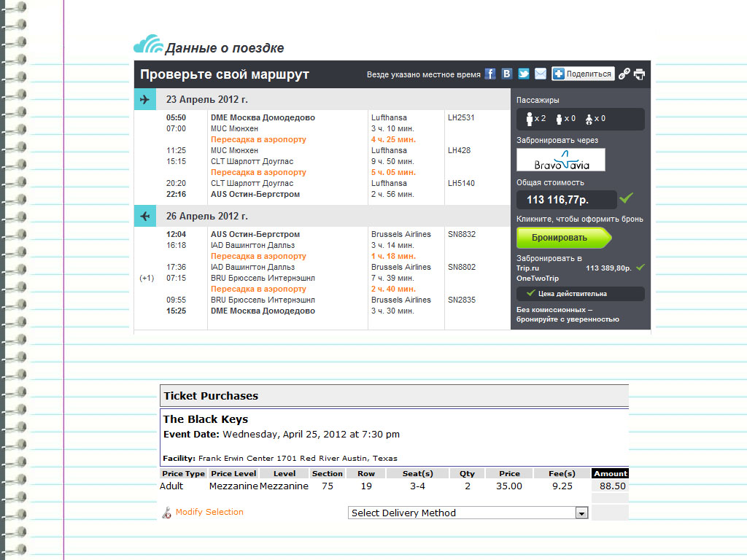Click the Seat(s) value 3-4
This screenshot has height=560, width=747.
point(417,486)
